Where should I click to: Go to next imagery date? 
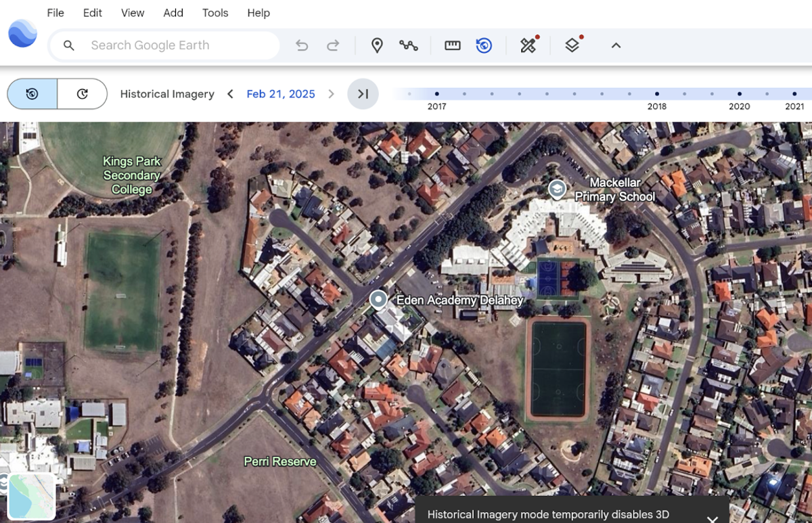pos(331,94)
